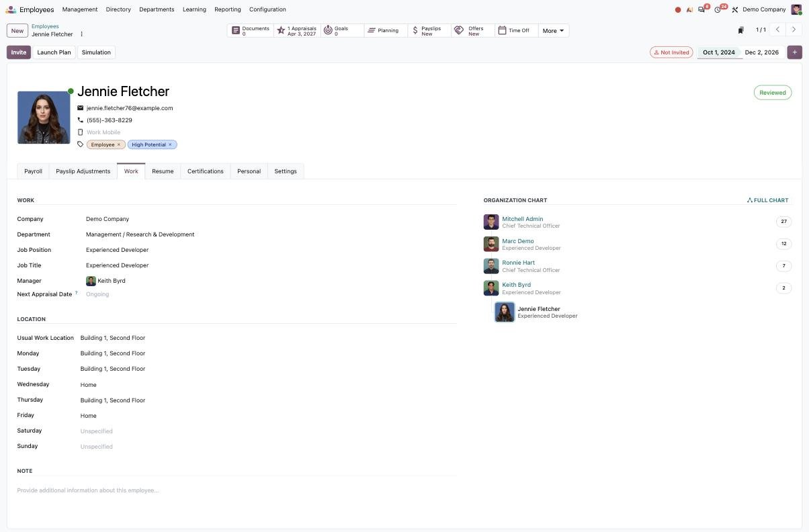Viewport: 809px width, 532px height.
Task: Click the Not Invited status badge
Action: coord(671,52)
